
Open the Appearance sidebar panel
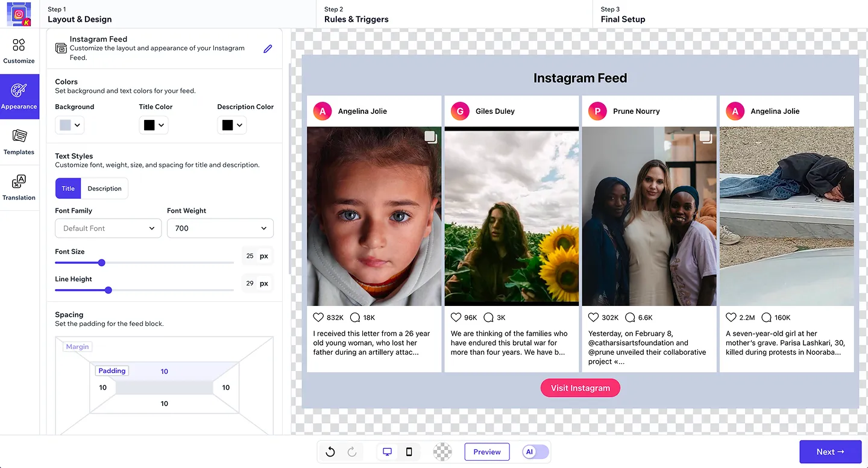19,96
